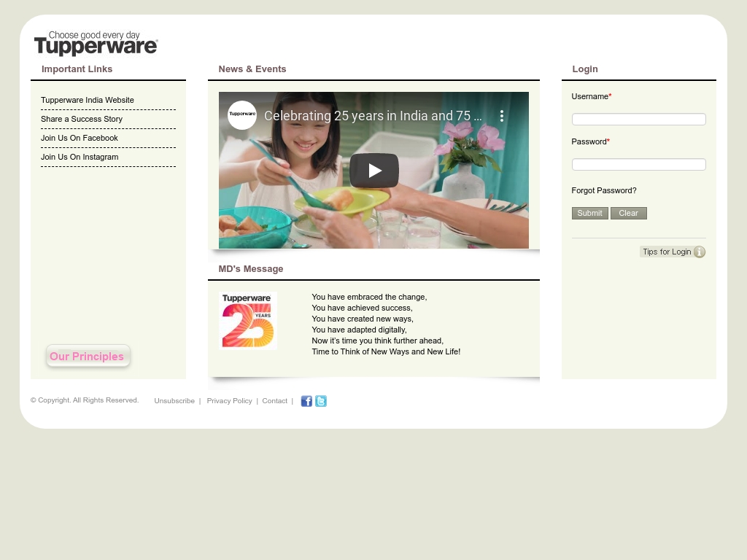Click the Tupperware 25 Years image
Screen dimensions: 747x560
248,321
